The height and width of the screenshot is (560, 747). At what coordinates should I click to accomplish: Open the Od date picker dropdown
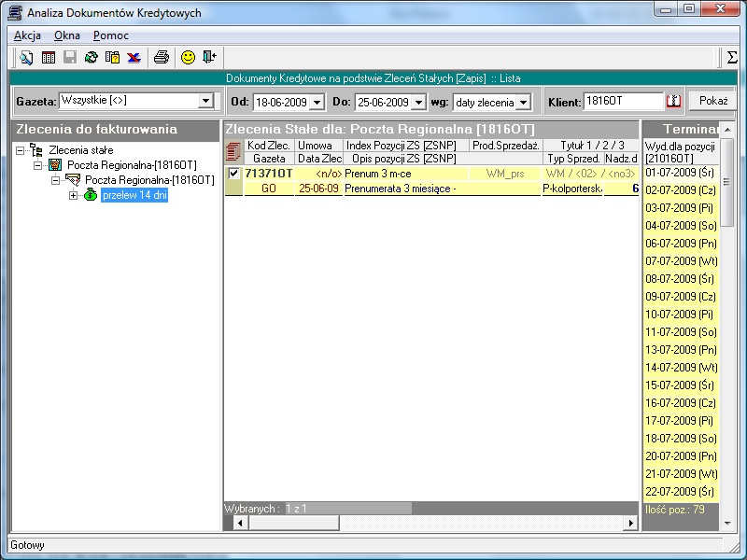pyautogui.click(x=317, y=102)
